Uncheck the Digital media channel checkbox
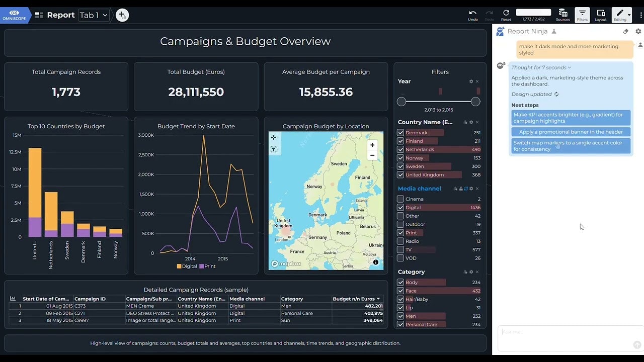 tap(400, 207)
